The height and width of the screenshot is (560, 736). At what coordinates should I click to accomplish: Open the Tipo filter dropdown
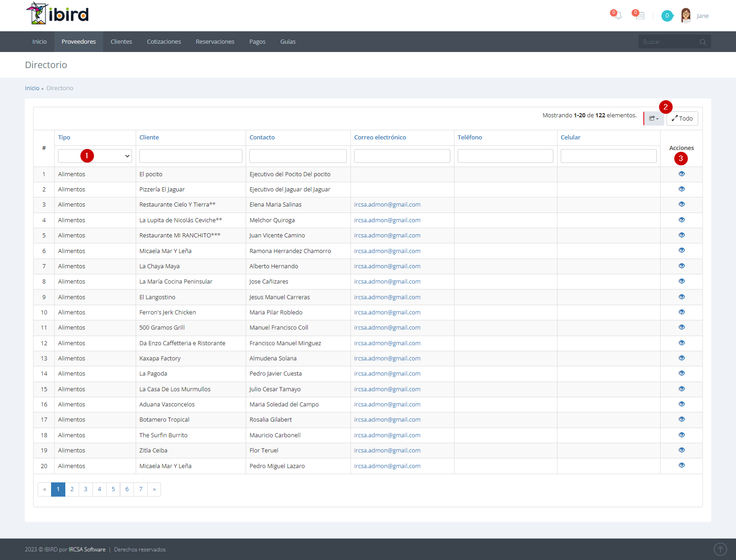click(x=95, y=156)
